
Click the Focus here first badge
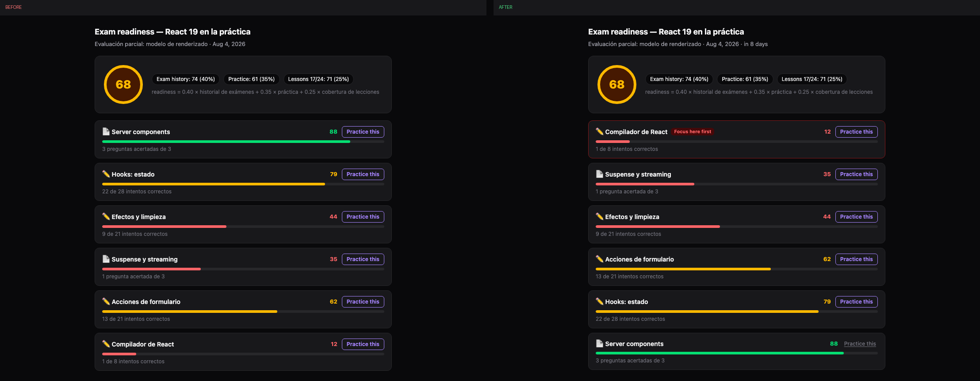click(693, 131)
